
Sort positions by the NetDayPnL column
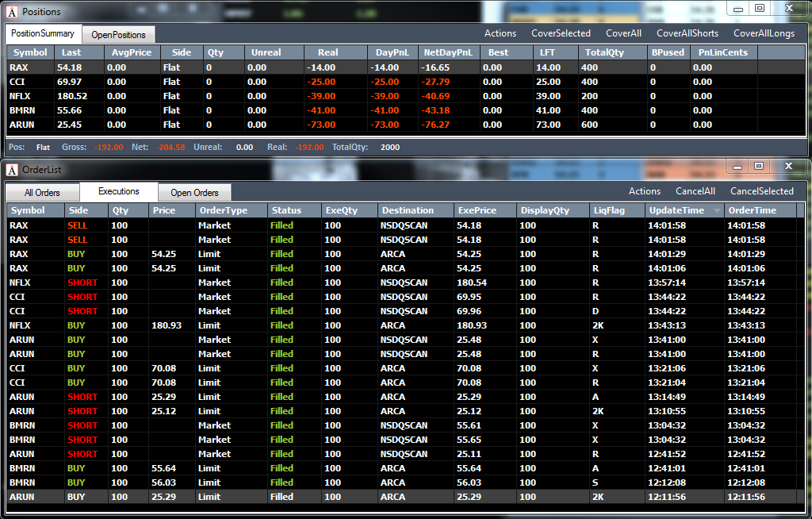[449, 52]
